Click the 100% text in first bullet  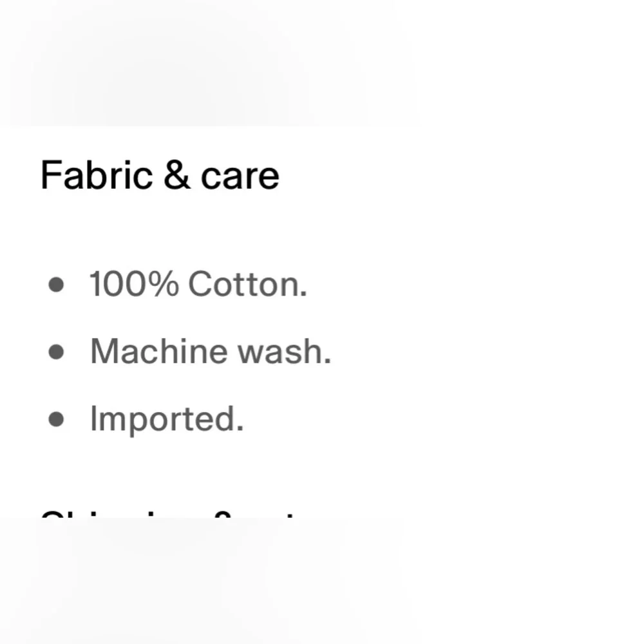135,284
